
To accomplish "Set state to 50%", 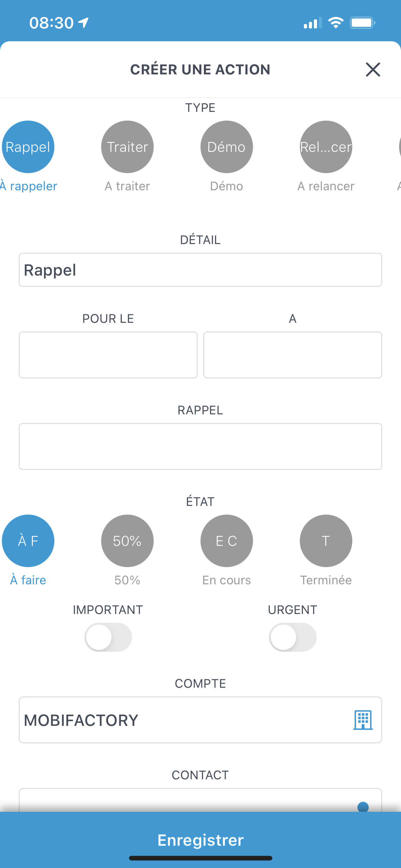I will pos(127,541).
